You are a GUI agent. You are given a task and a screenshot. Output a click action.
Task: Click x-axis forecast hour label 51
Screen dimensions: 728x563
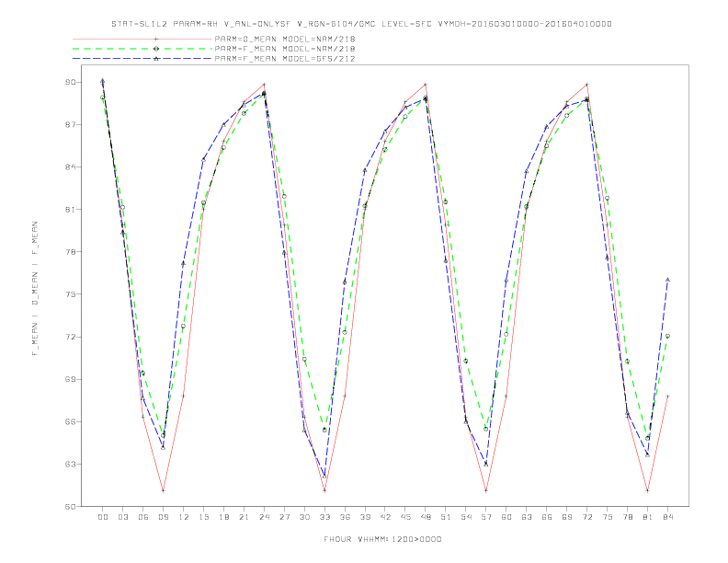point(446,517)
